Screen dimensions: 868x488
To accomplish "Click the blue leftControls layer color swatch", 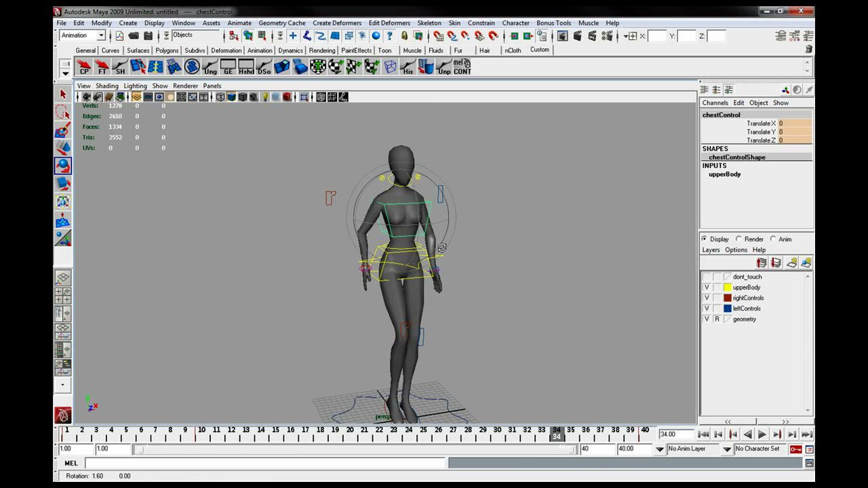I will [x=727, y=308].
